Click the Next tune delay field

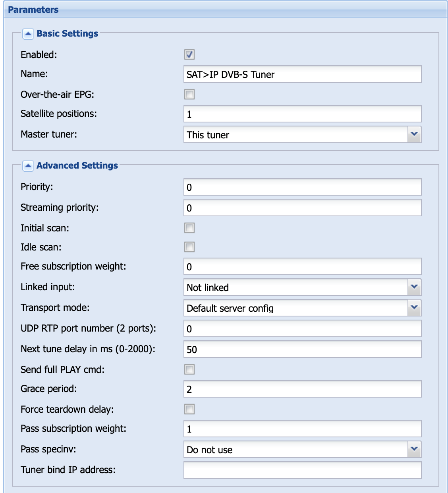tap(302, 349)
